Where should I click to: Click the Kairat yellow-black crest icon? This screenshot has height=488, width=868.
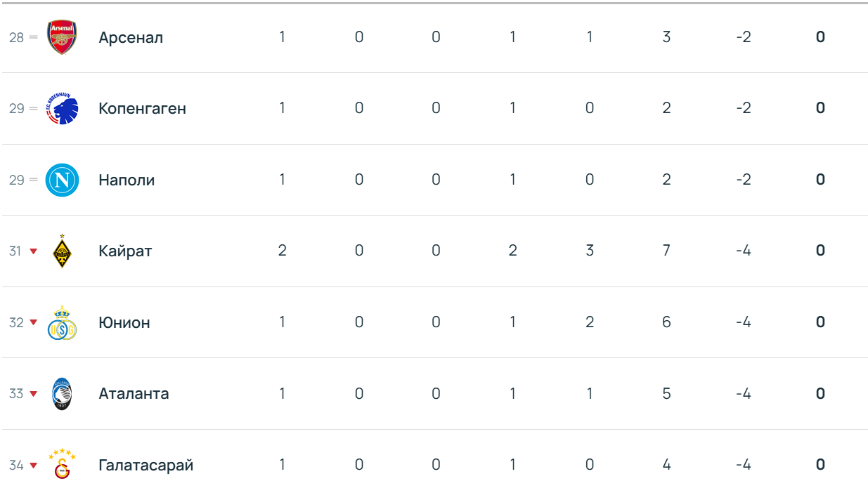pos(62,251)
